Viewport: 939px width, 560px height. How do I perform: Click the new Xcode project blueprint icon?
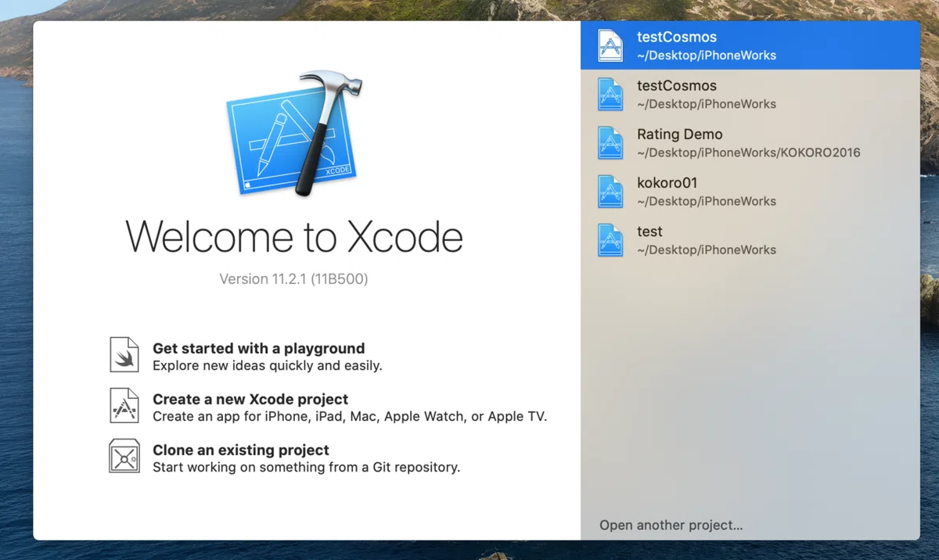(x=124, y=405)
